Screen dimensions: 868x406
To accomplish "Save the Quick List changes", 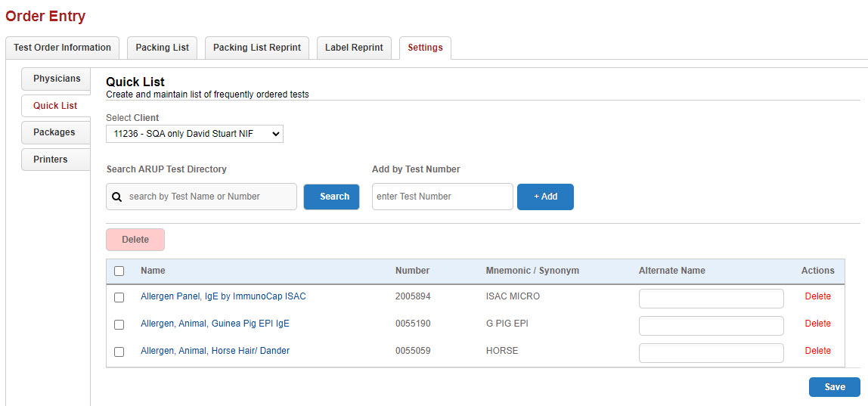I will tap(834, 387).
